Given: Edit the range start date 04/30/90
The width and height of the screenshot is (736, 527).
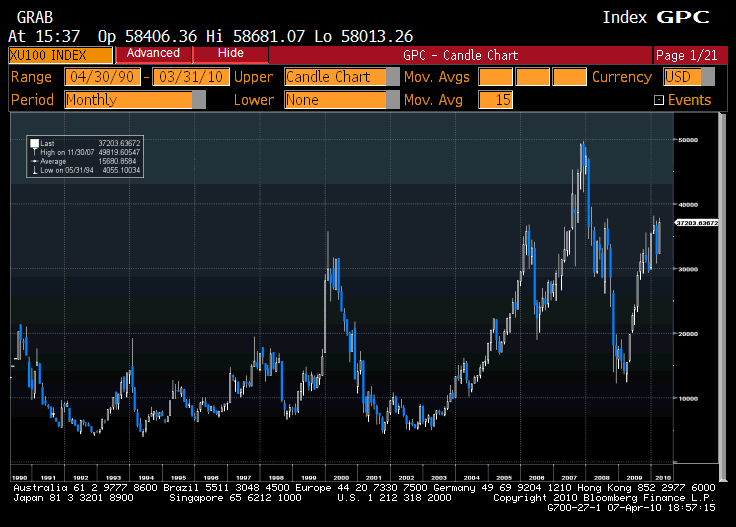Looking at the screenshot, I should [x=102, y=77].
